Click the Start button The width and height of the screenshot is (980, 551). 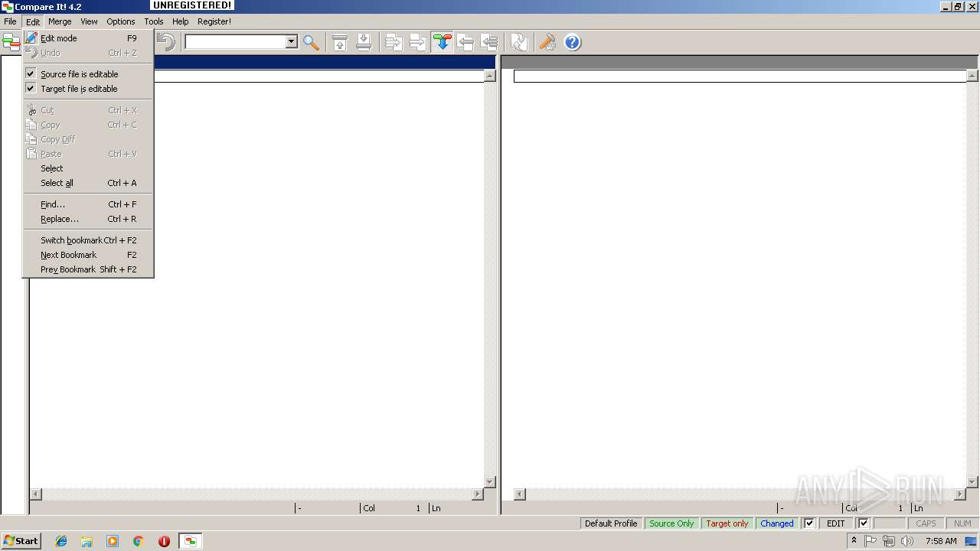pos(21,541)
